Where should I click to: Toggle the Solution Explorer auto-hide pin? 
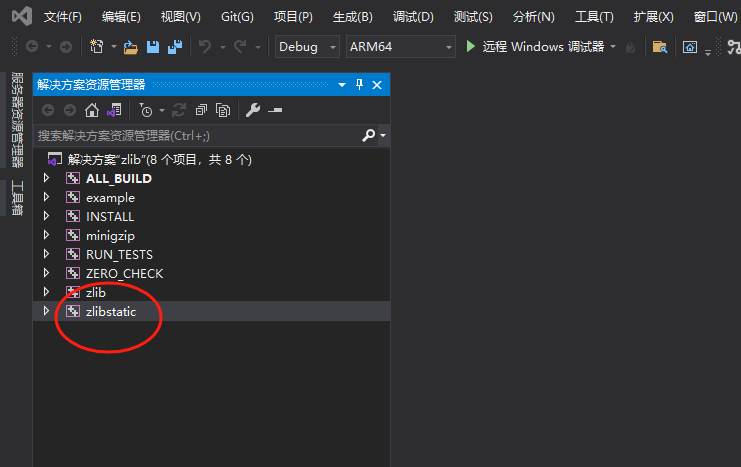[359, 85]
